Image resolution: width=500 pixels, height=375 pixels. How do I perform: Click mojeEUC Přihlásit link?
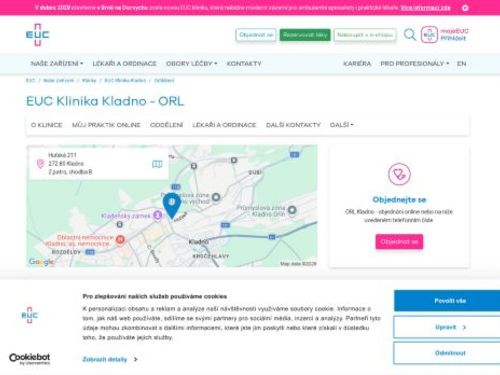click(x=454, y=35)
